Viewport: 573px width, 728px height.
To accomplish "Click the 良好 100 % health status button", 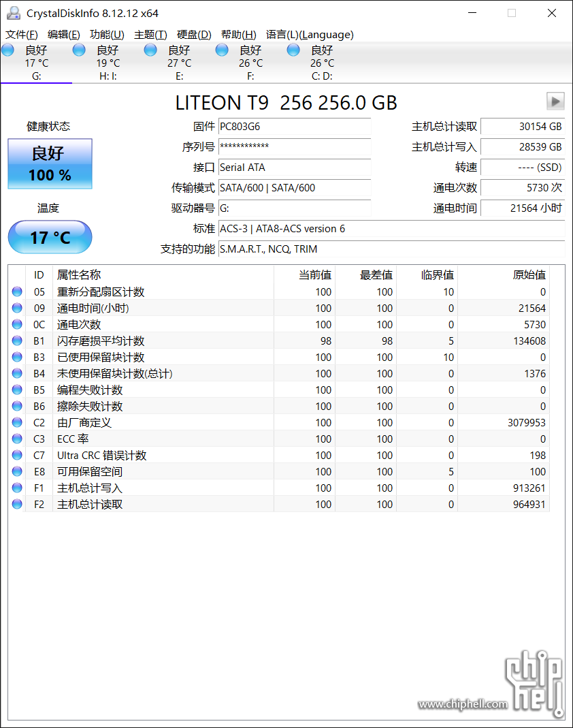I will tap(50, 164).
